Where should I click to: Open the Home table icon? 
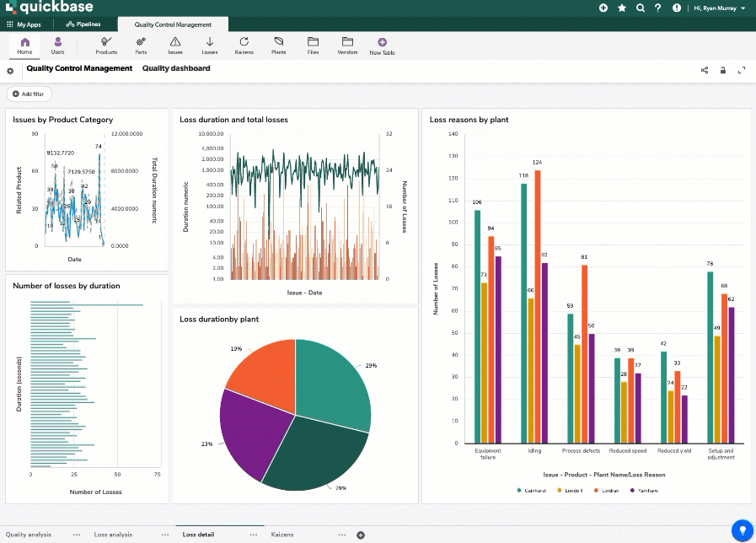click(24, 46)
